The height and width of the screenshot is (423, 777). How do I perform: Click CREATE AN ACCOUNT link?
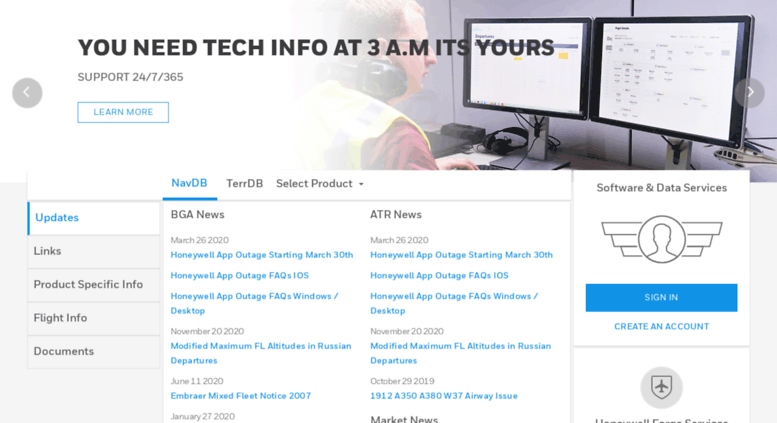pos(662,326)
